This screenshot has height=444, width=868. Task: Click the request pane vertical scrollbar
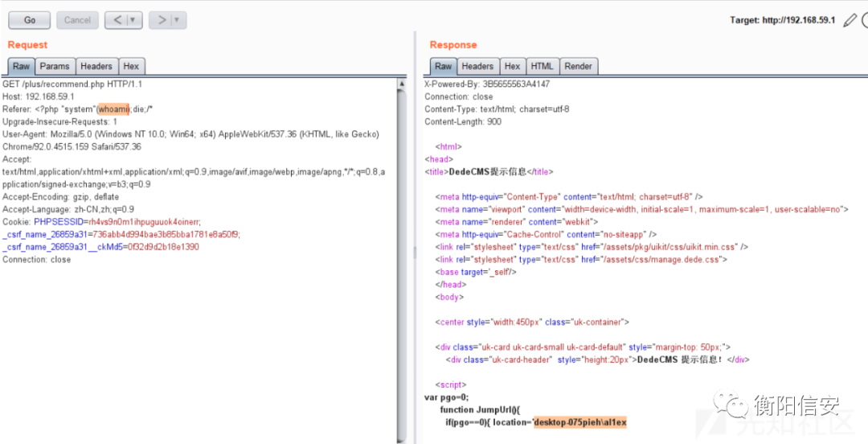(x=401, y=266)
